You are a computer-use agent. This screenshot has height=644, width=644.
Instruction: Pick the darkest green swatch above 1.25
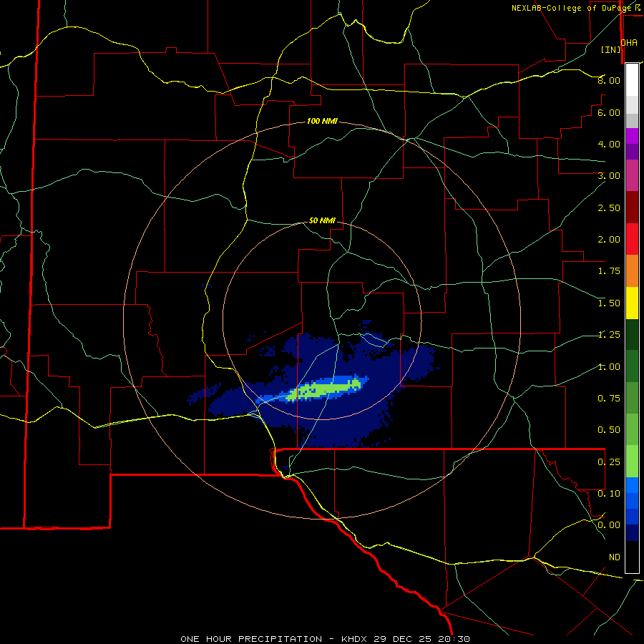click(632, 334)
